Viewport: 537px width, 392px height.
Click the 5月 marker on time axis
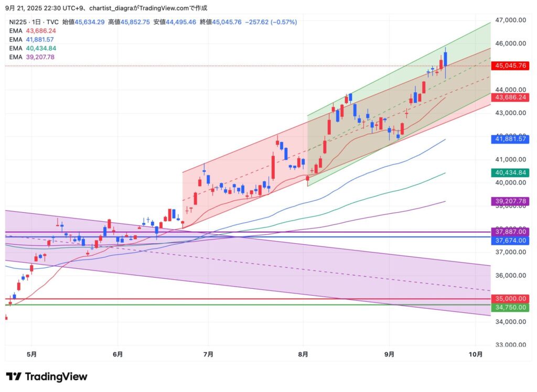31,355
